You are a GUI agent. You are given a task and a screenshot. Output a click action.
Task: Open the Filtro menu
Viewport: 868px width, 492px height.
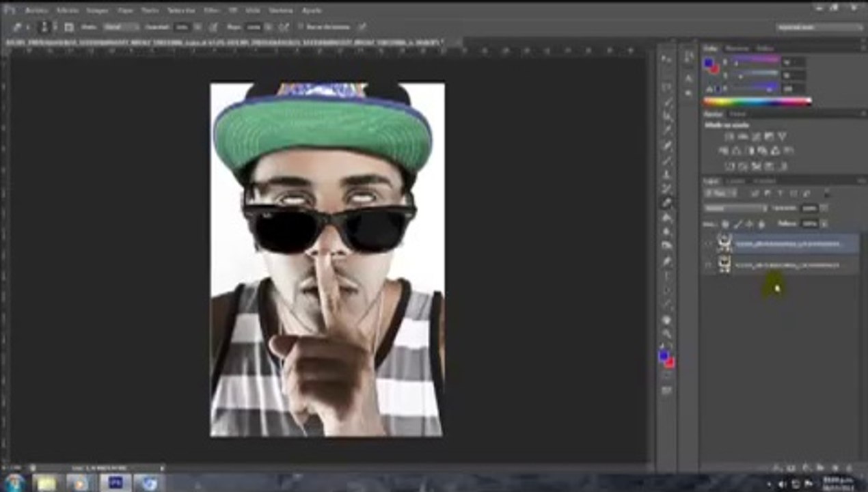pos(212,11)
